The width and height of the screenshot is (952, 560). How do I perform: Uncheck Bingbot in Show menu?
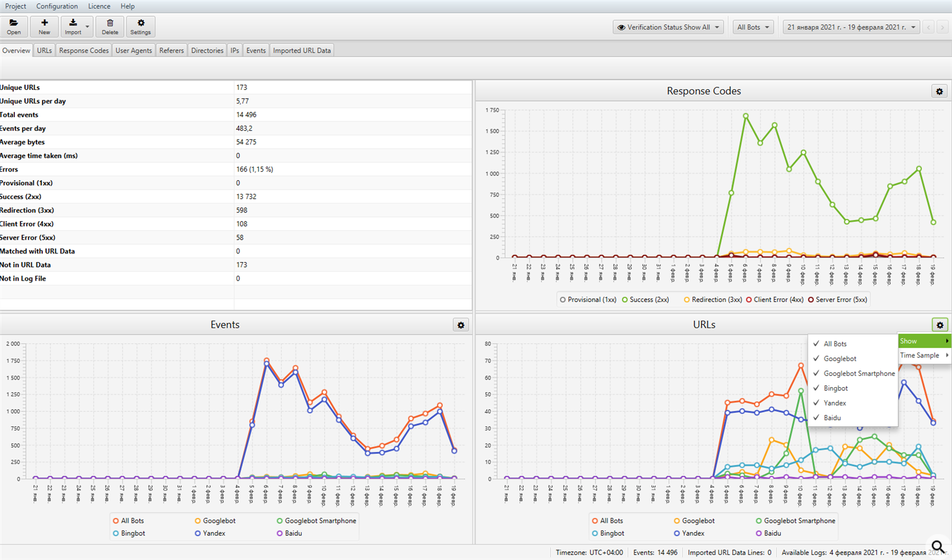[852, 388]
